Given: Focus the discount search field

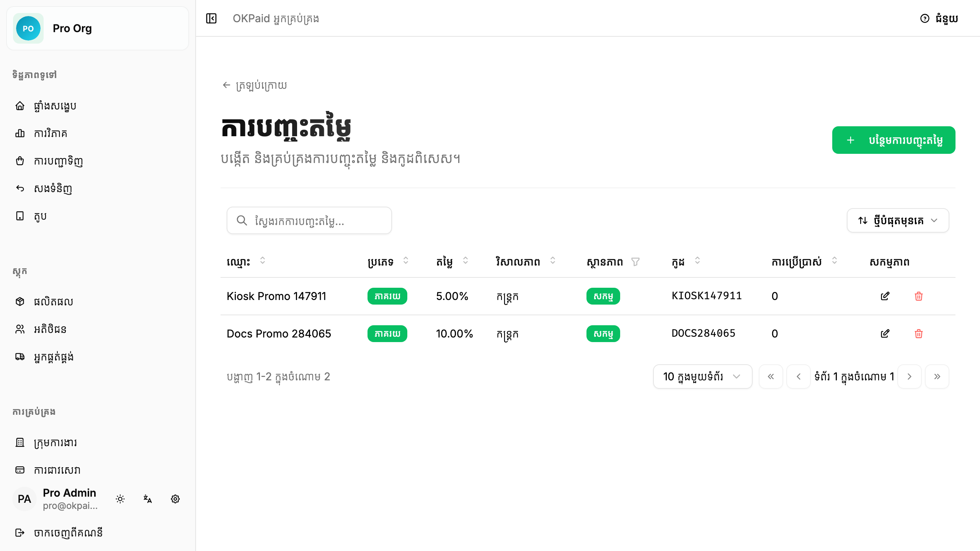Looking at the screenshot, I should 309,220.
